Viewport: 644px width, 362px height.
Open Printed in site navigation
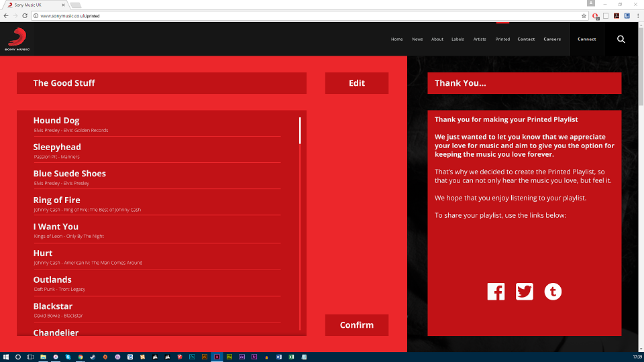[x=502, y=40]
